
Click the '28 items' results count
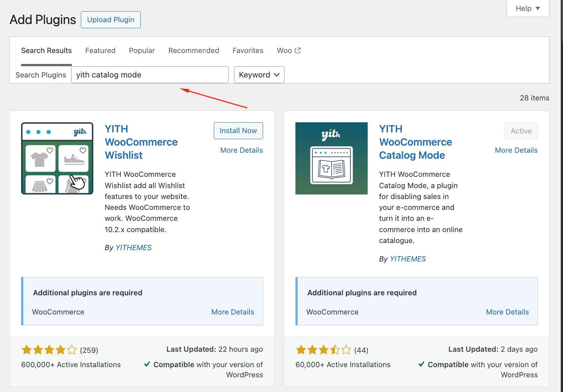(534, 98)
